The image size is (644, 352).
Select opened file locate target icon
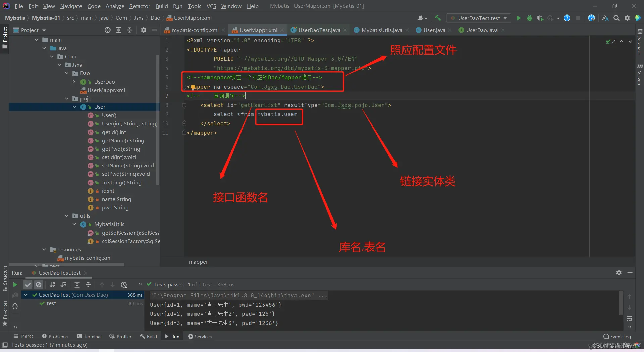click(108, 30)
